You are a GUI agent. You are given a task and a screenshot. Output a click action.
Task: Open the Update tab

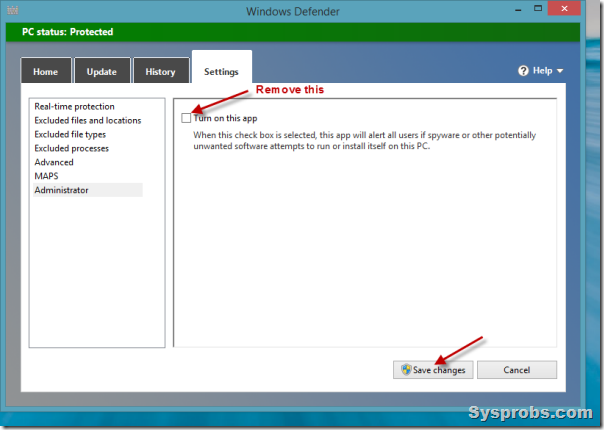tap(102, 72)
